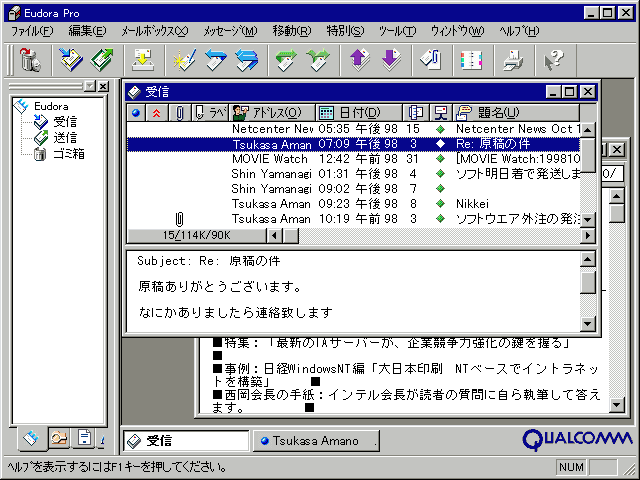Sort by attachment paperclip column header
This screenshot has height=480, width=640.
tap(179, 113)
